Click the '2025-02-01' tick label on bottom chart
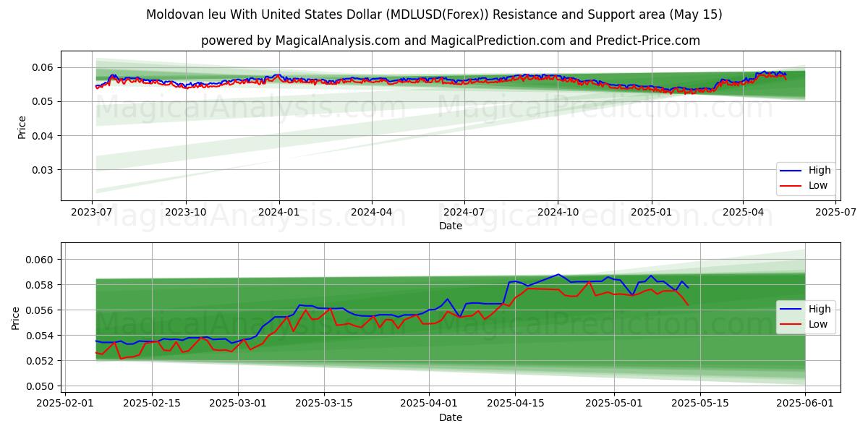 coord(65,404)
